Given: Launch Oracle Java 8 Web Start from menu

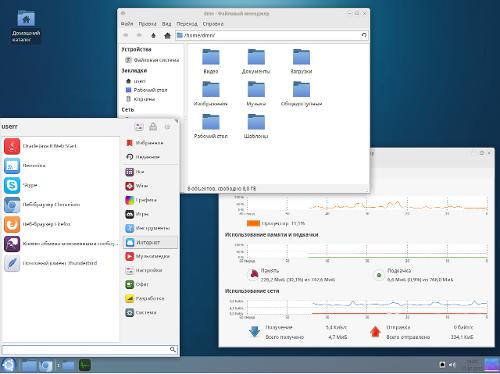Looking at the screenshot, I should 60,146.
